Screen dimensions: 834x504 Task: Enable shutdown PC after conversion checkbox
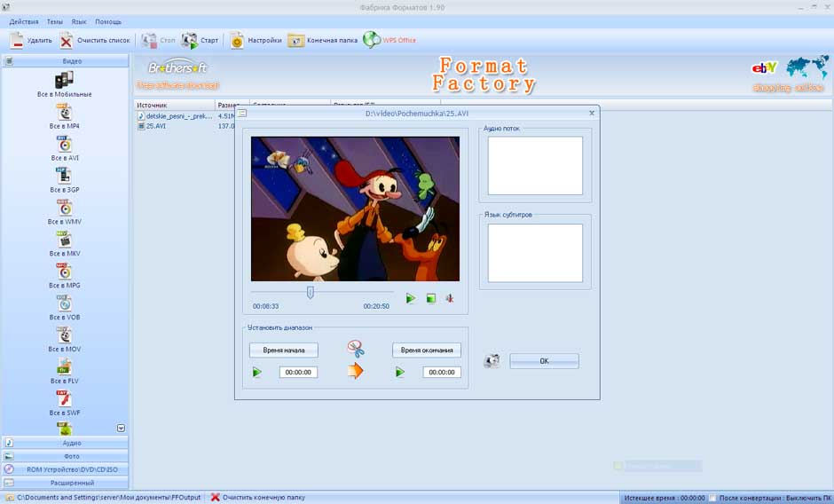point(713,498)
